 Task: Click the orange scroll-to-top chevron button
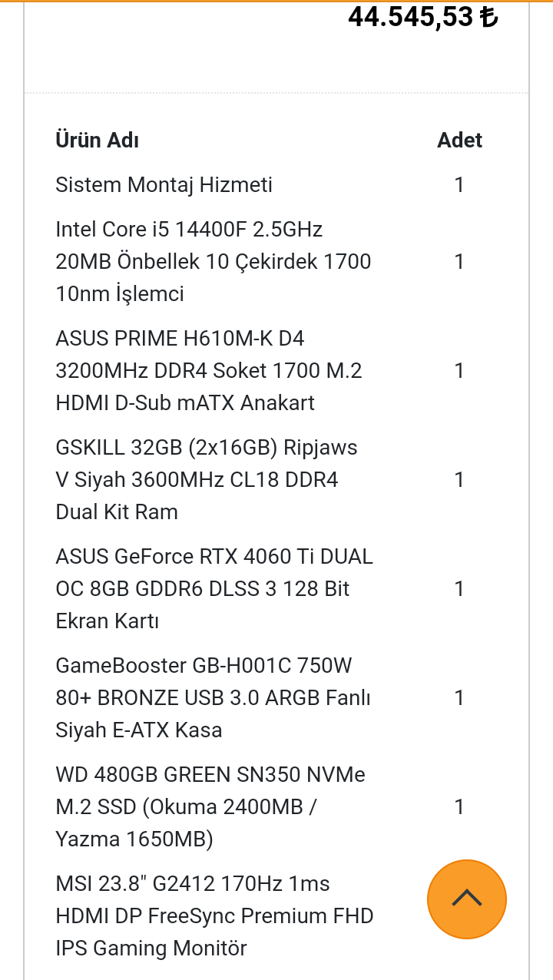click(x=466, y=899)
